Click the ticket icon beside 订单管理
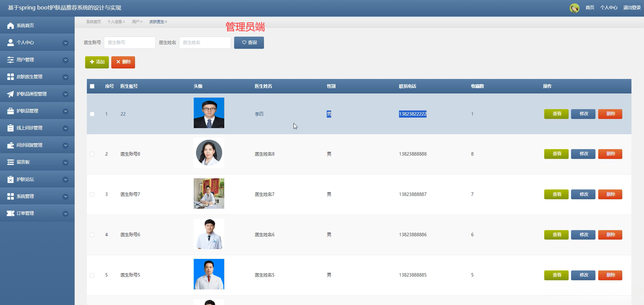Viewport: 644px width, 305px height. 11,213
